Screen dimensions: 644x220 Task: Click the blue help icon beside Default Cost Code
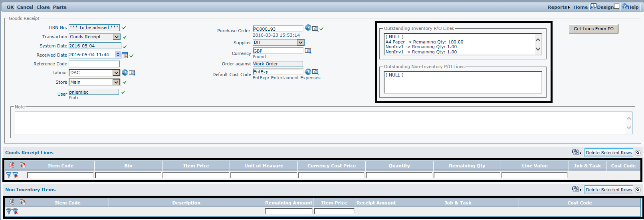[308, 72]
